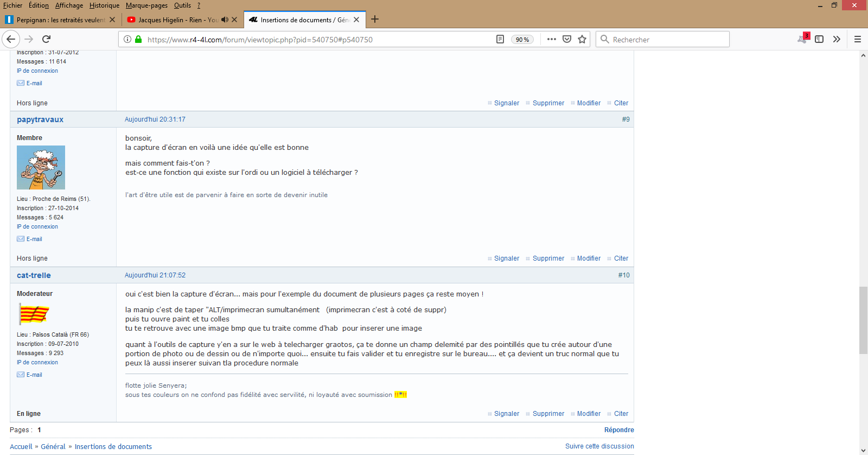The image size is (868, 455).
Task: Open the Affichage menu
Action: click(69, 5)
